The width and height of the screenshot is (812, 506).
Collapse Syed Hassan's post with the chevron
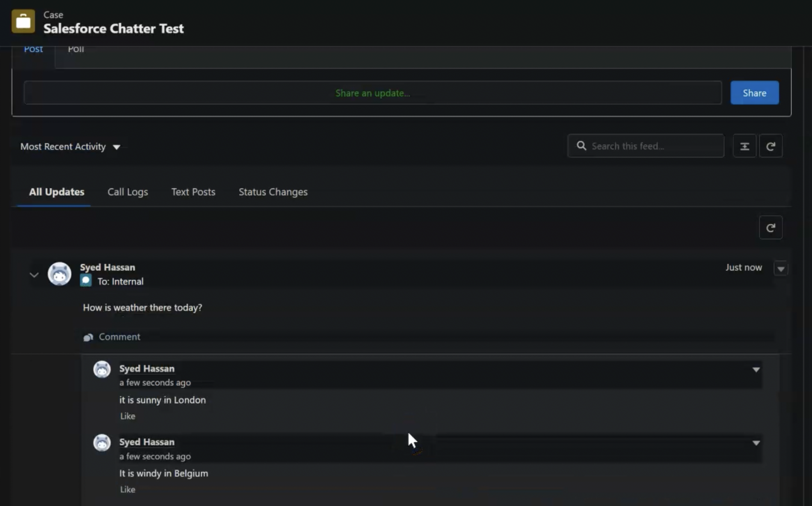point(34,274)
